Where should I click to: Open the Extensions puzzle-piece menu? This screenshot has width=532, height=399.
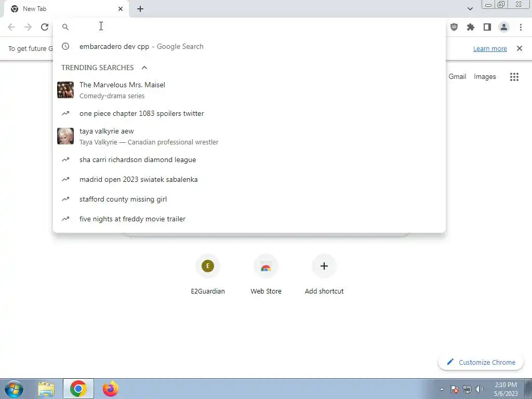471,27
